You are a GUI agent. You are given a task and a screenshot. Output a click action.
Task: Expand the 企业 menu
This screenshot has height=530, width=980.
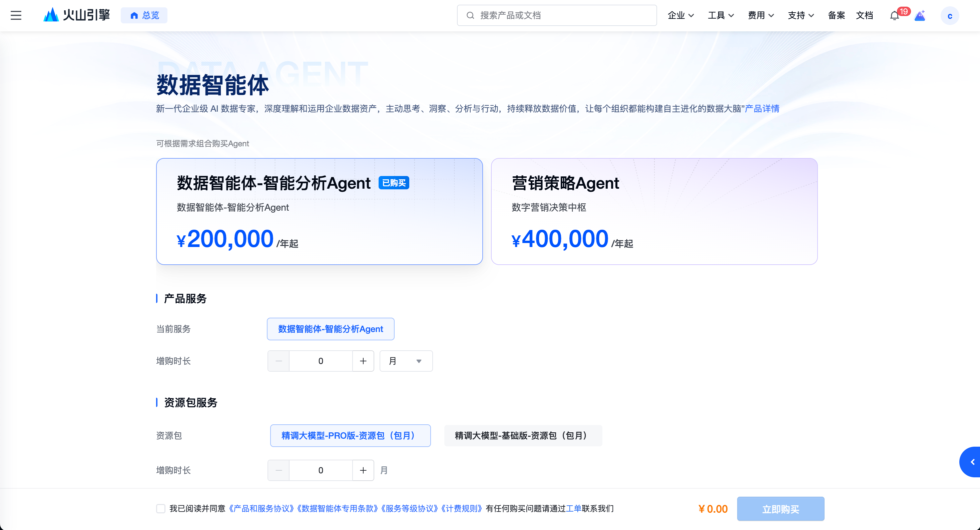pyautogui.click(x=680, y=15)
